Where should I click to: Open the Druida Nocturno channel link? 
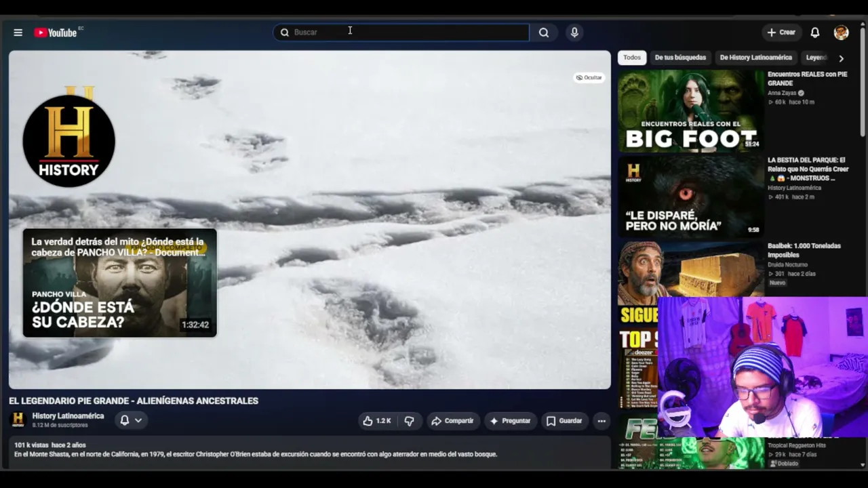pos(787,264)
